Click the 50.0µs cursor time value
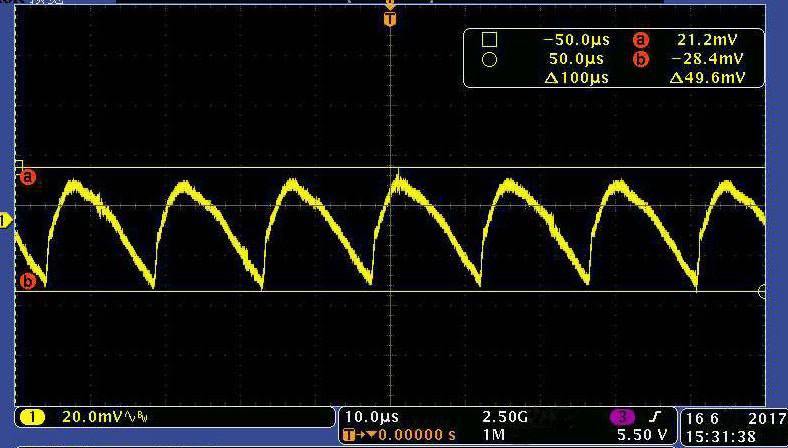 coord(576,59)
